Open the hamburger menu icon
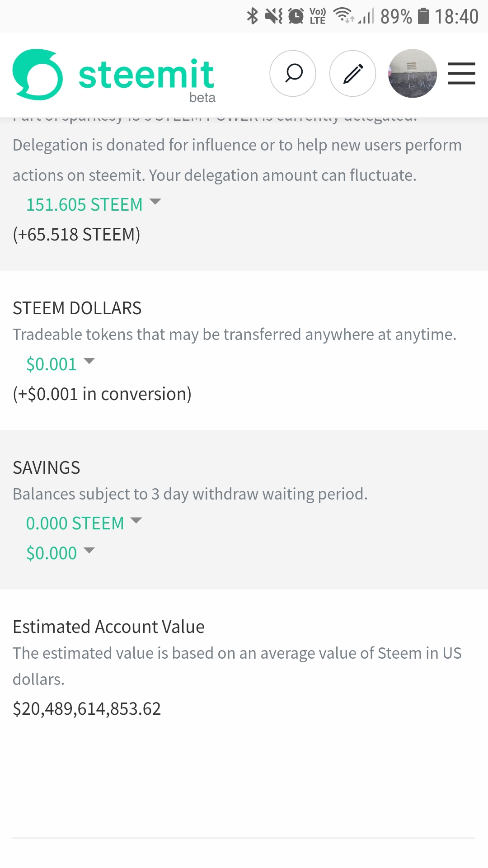This screenshot has width=488, height=868. click(461, 73)
